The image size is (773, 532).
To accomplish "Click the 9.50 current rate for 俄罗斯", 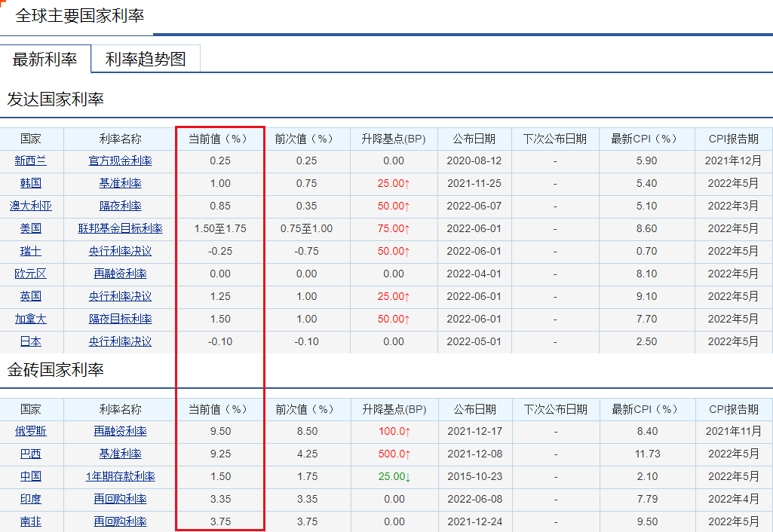I will pos(220,431).
